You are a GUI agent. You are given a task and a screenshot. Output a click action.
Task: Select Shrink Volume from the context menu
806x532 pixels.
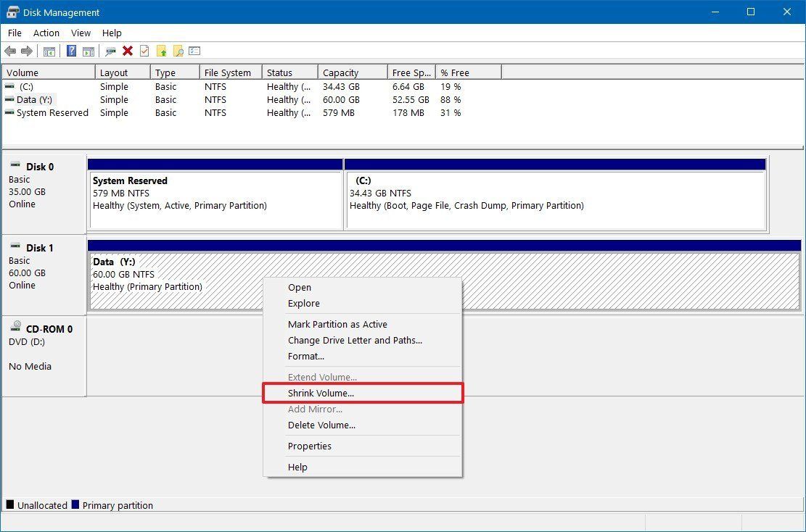point(321,392)
